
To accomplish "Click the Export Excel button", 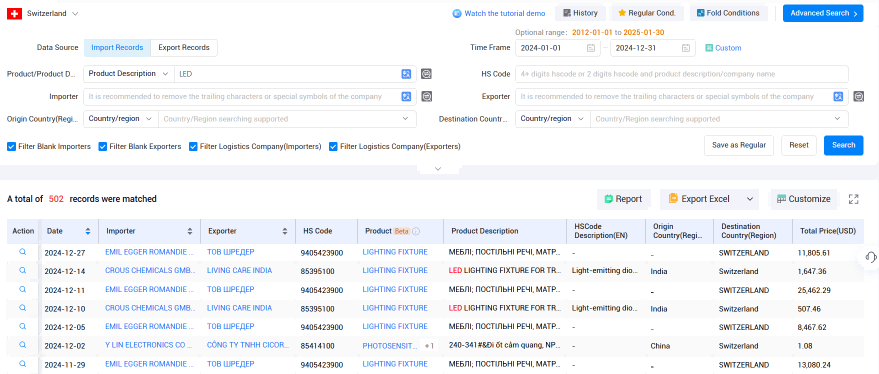I will pyautogui.click(x=699, y=199).
